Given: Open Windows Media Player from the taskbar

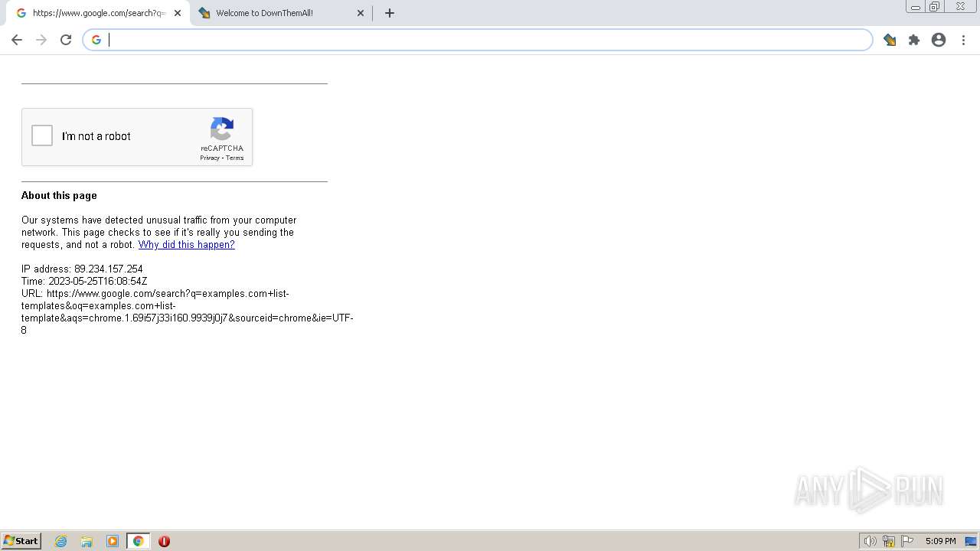Looking at the screenshot, I should (113, 541).
